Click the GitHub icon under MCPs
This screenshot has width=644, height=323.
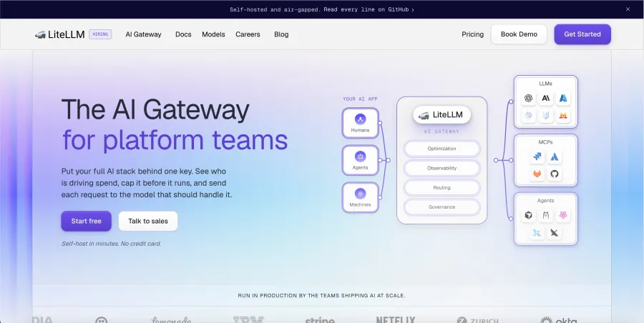point(555,174)
